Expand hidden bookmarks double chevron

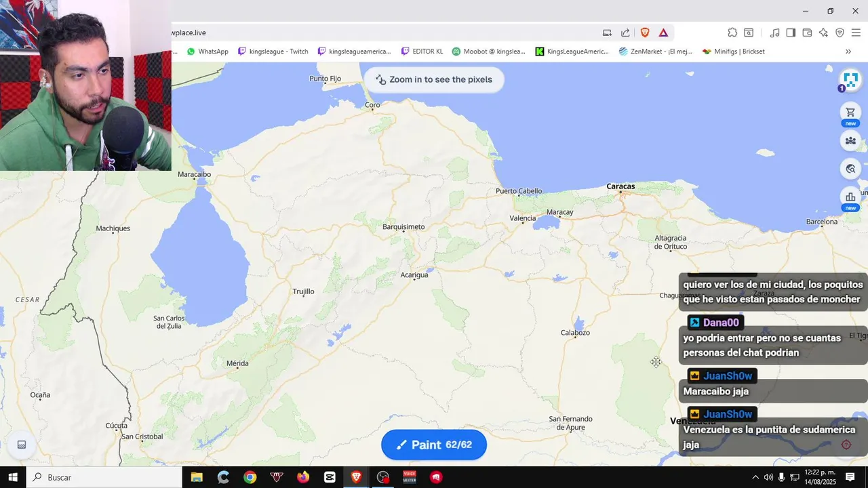click(848, 52)
